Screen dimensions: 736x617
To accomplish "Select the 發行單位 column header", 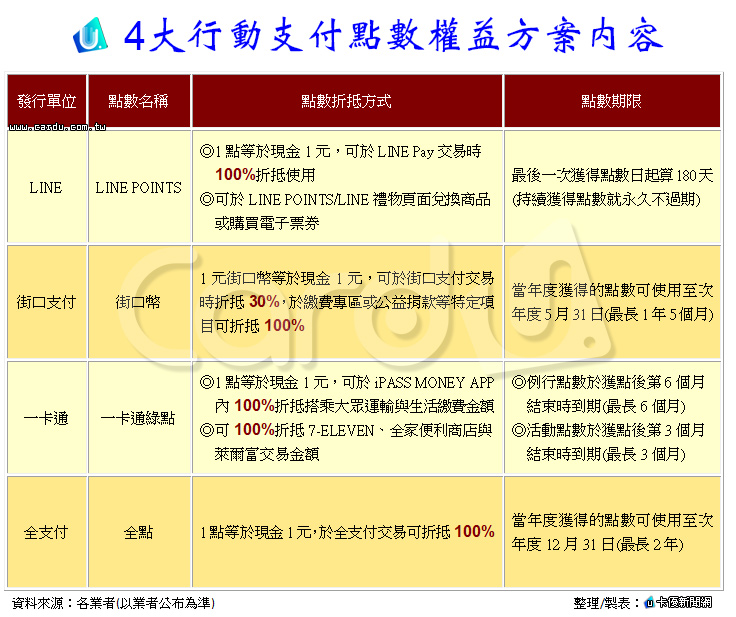I will click(46, 101).
